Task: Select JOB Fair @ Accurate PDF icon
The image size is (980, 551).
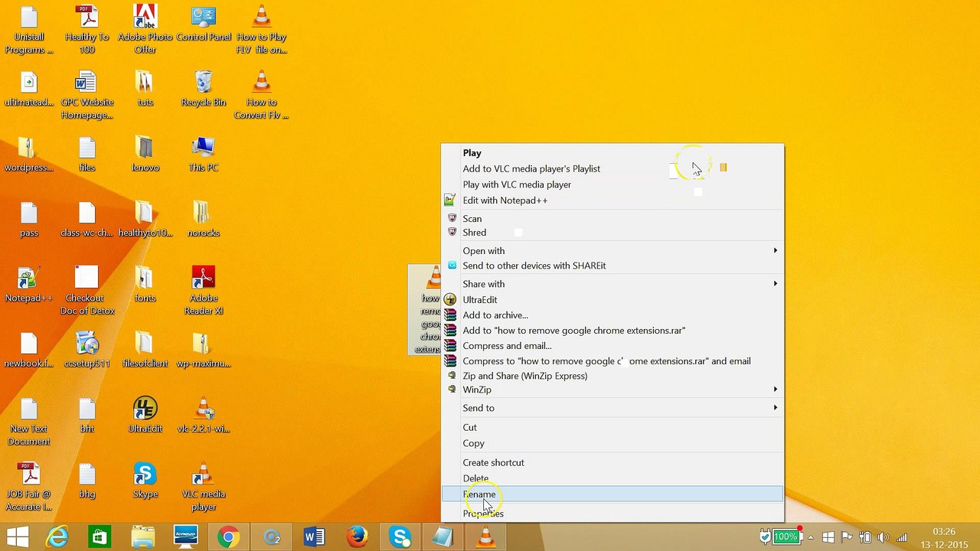Action: [29, 487]
